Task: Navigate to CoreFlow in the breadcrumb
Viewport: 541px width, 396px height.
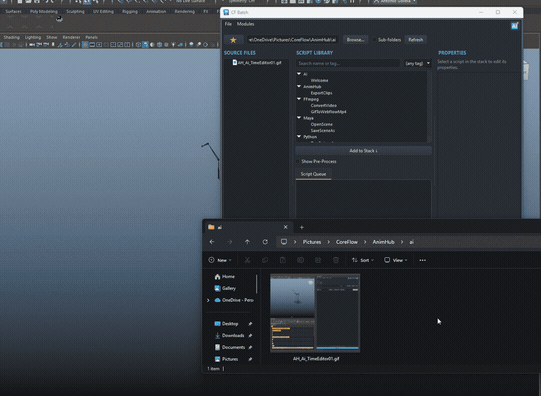Action: click(x=347, y=242)
